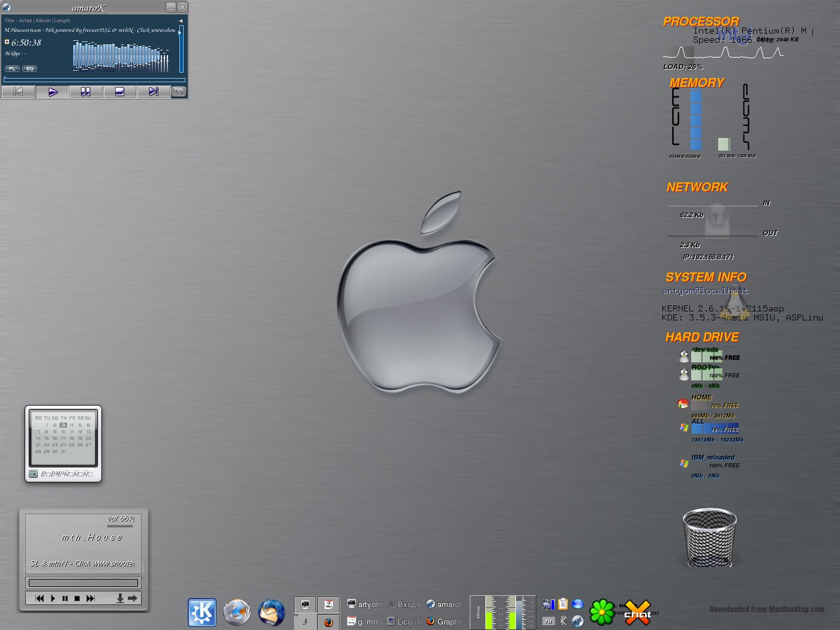Toggle PL playlist button in amaroK
Image resolution: width=840 pixels, height=630 pixels.
[x=12, y=68]
